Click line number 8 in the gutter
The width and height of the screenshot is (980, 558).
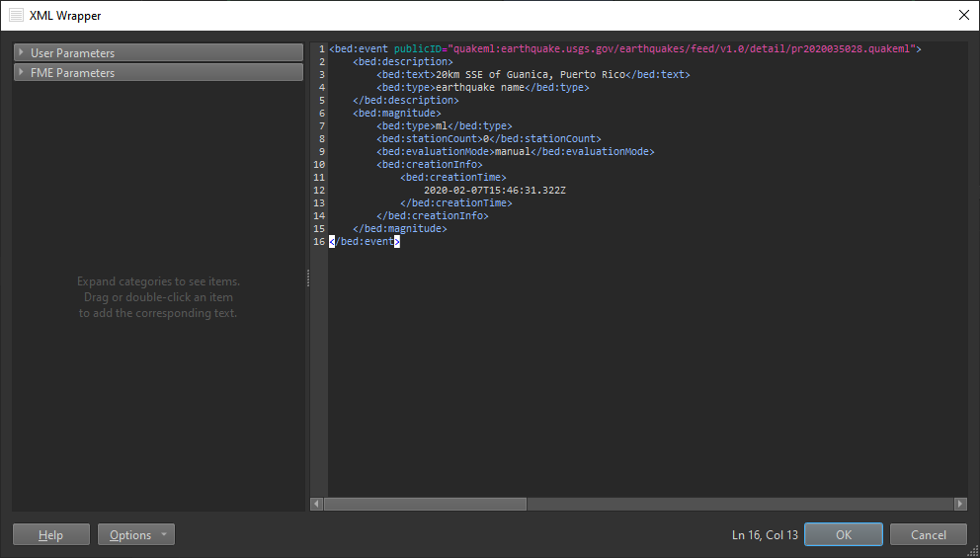tap(322, 138)
